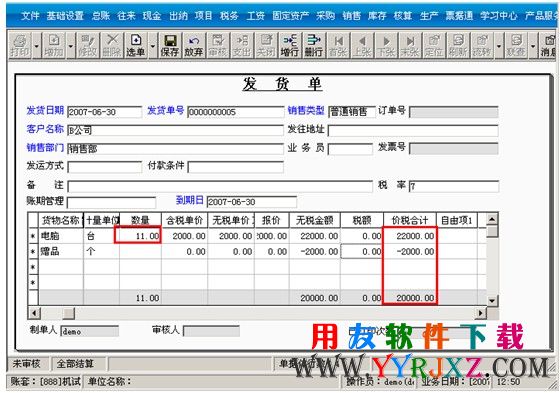Click the table's vertical scrollbar down arrow
The width and height of the screenshot is (560, 393).
[x=492, y=300]
